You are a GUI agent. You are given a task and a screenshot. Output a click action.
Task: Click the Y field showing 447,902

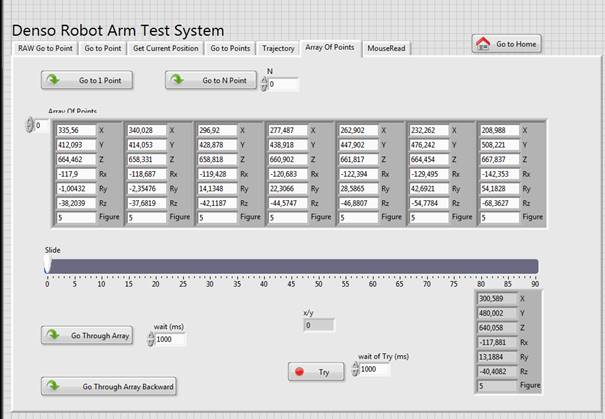tap(358, 145)
